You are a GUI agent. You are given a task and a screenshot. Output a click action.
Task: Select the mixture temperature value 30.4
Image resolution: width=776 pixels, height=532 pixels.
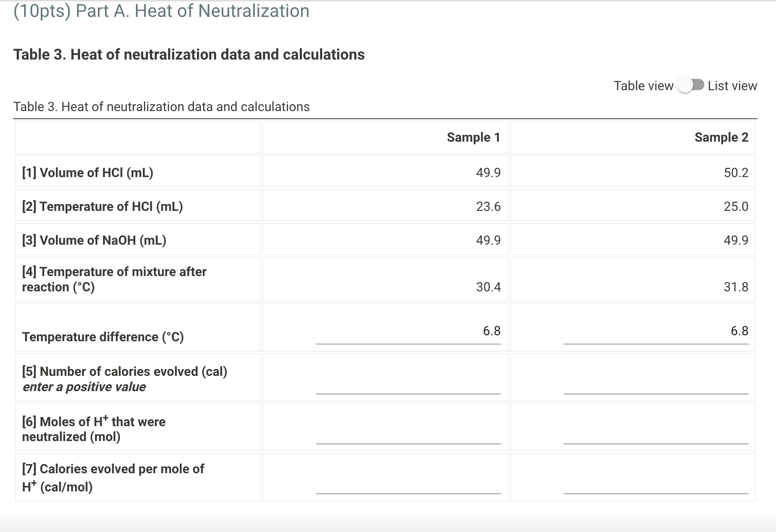tap(488, 287)
